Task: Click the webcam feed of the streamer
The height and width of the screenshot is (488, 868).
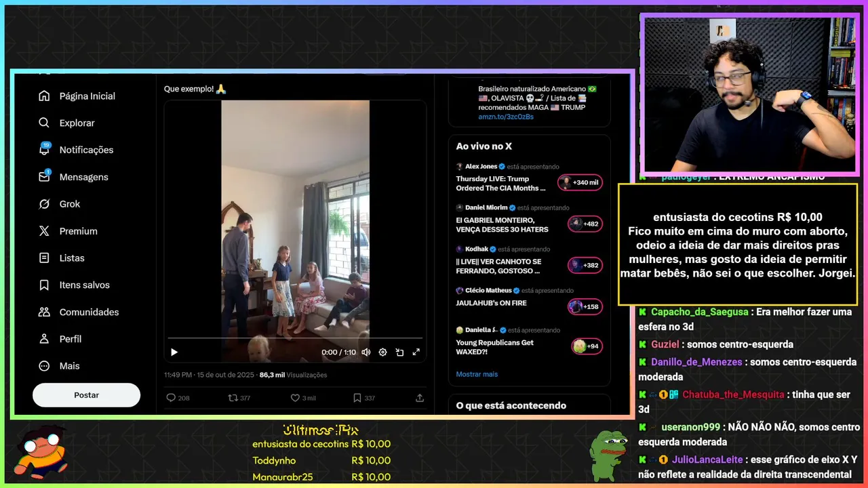Action: [x=750, y=94]
